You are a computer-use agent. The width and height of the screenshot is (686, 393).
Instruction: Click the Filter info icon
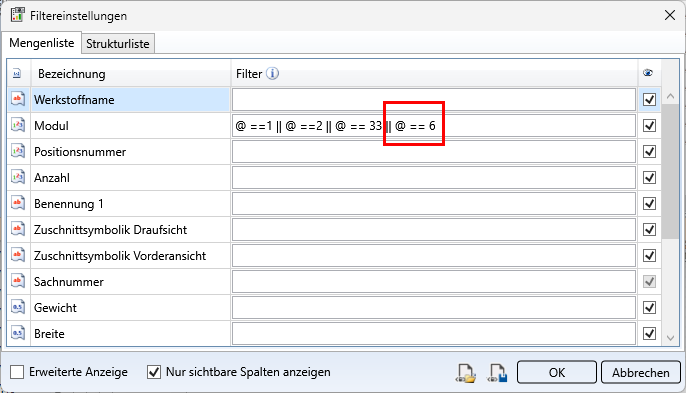click(272, 74)
